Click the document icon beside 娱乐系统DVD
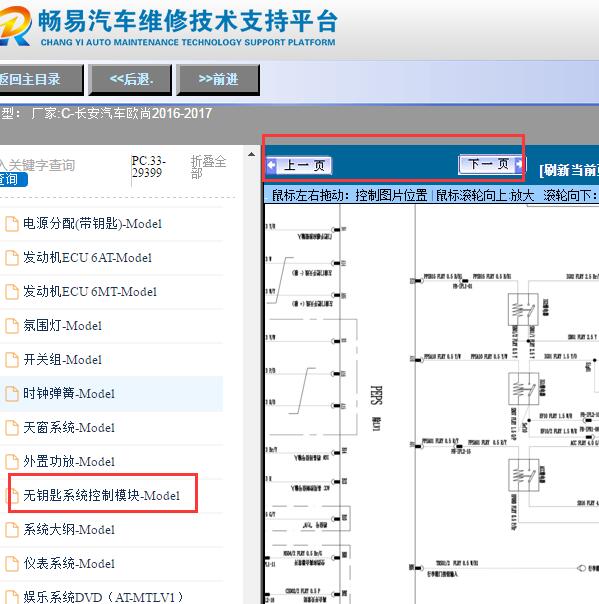Viewport: 599px width, 604px height. click(12, 597)
